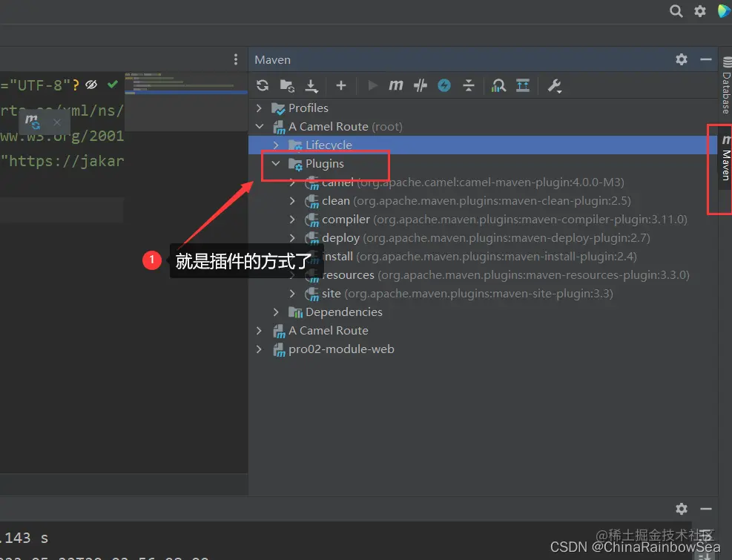Viewport: 732px width, 560px height.
Task: Click the Profiles folder icon
Action: [x=278, y=108]
